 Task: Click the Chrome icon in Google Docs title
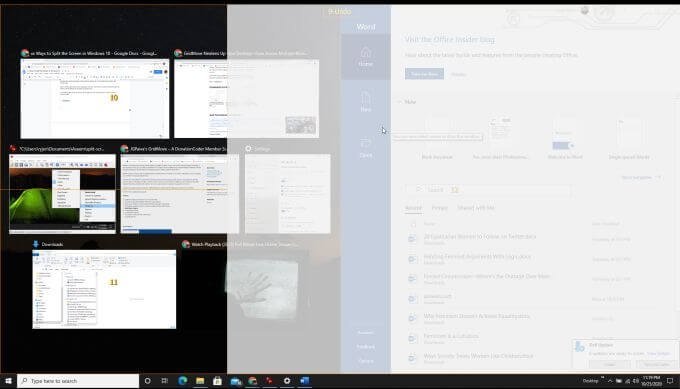pyautogui.click(x=25, y=53)
